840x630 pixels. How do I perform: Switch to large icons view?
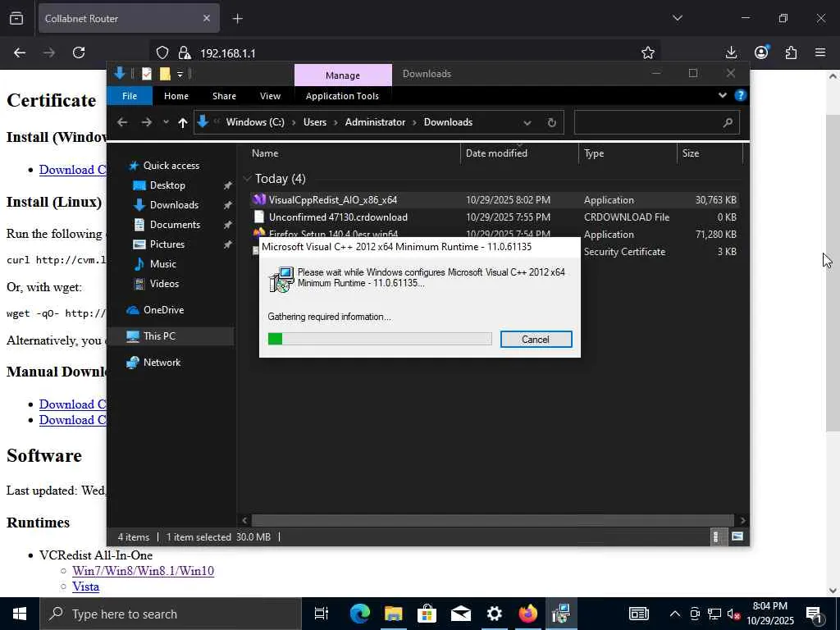pos(737,536)
